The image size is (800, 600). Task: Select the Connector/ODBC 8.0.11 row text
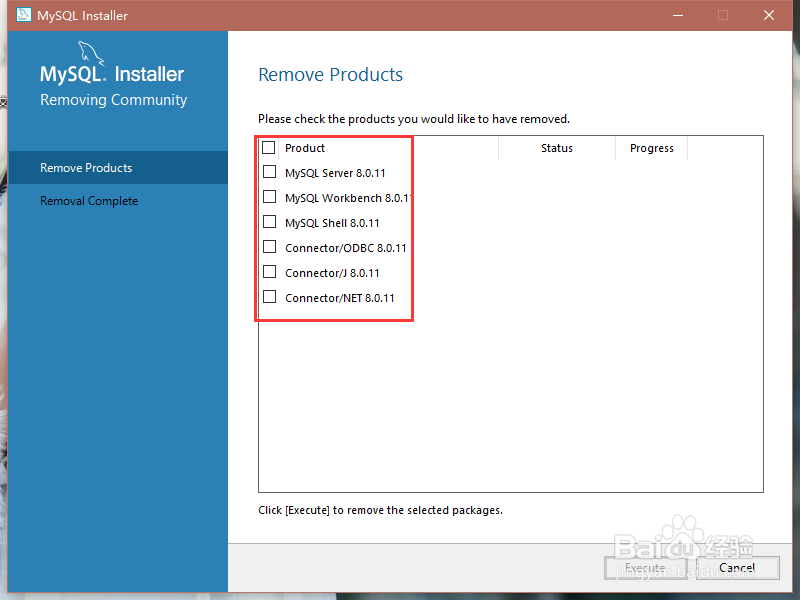pyautogui.click(x=345, y=248)
